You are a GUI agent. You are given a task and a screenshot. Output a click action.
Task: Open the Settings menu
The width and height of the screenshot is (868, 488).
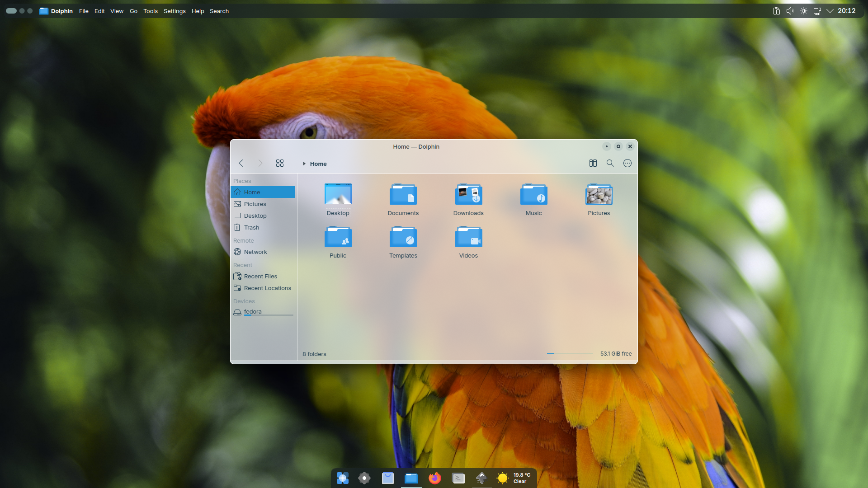click(175, 11)
